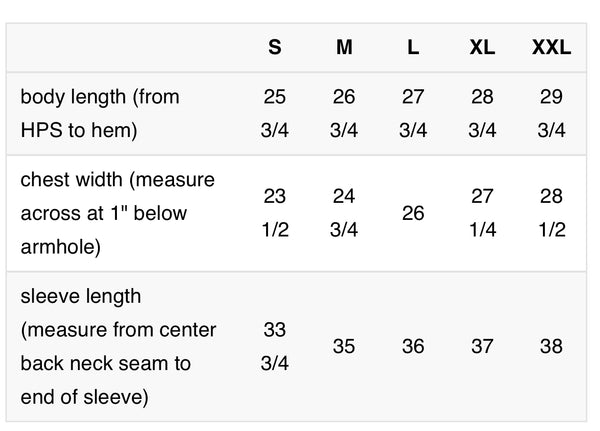Select the XL size column header
This screenshot has width=600, height=431.
point(482,47)
